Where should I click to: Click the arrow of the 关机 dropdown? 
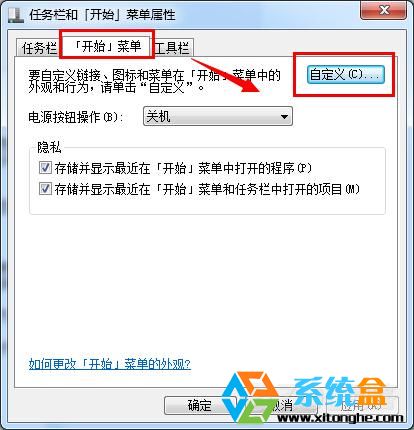tap(284, 117)
